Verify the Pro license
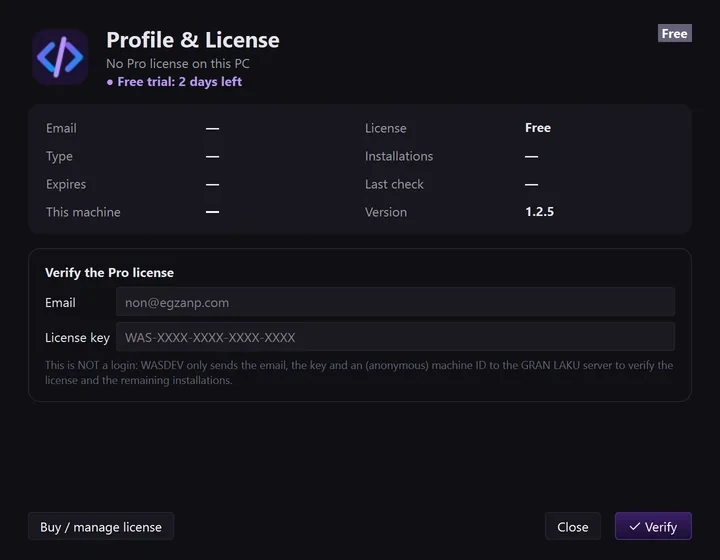Image resolution: width=720 pixels, height=560 pixels. 653,526
